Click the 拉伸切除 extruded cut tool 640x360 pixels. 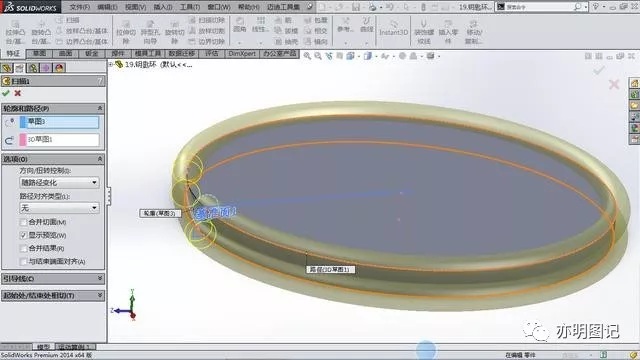tap(126, 31)
